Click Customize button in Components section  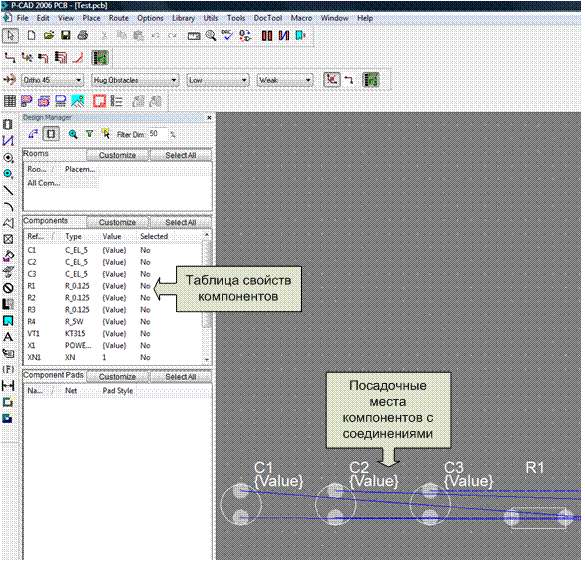click(118, 222)
